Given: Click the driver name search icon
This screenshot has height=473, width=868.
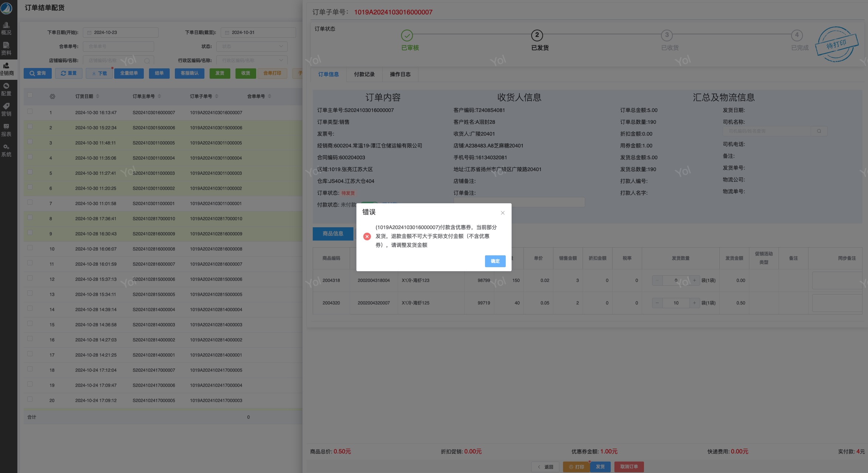Looking at the screenshot, I should click(x=819, y=131).
